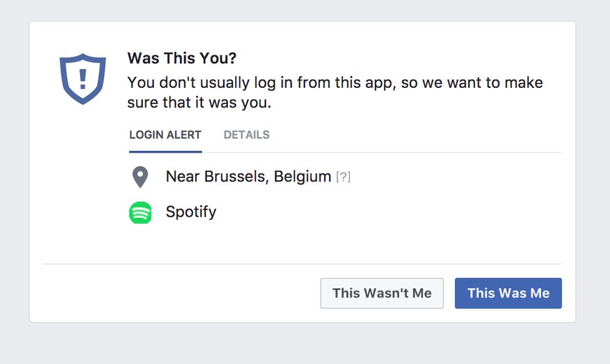Click the Spotify app name label
The image size is (610, 364).
191,212
